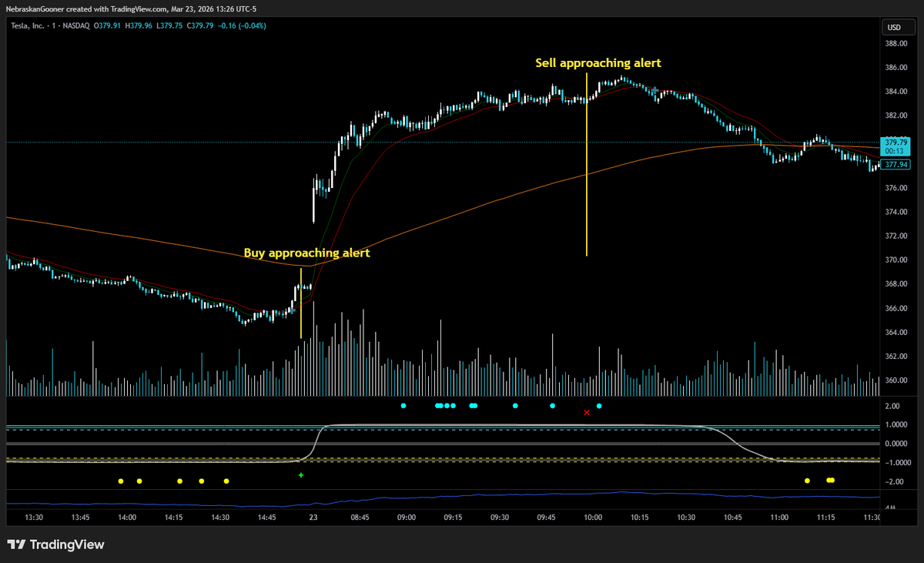Click the 1.0000 indicator scale value
This screenshot has width=924, height=563.
tap(896, 425)
